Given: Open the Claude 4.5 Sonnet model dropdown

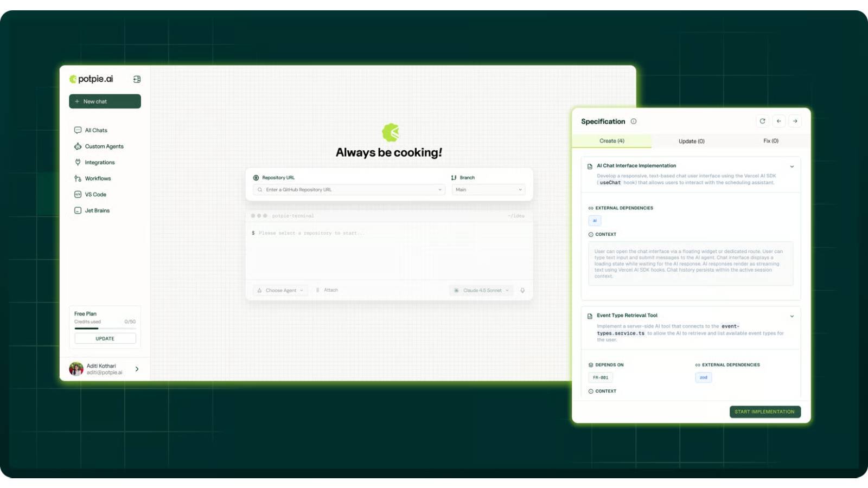Looking at the screenshot, I should 482,290.
